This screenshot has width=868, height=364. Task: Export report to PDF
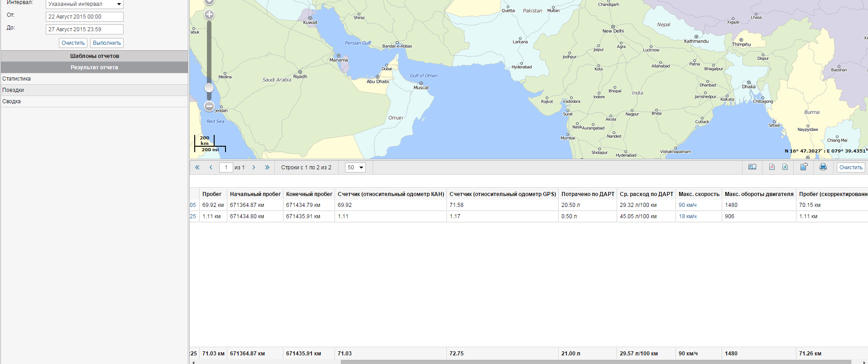772,167
